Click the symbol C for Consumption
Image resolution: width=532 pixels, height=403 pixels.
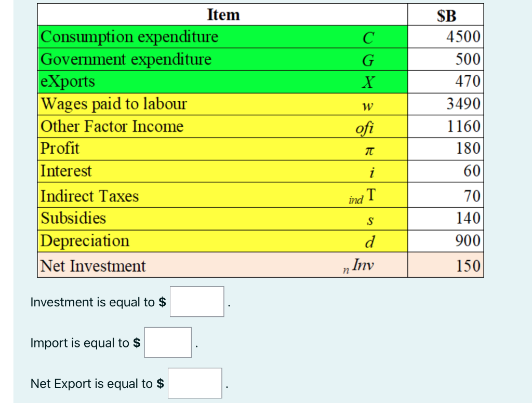click(367, 37)
